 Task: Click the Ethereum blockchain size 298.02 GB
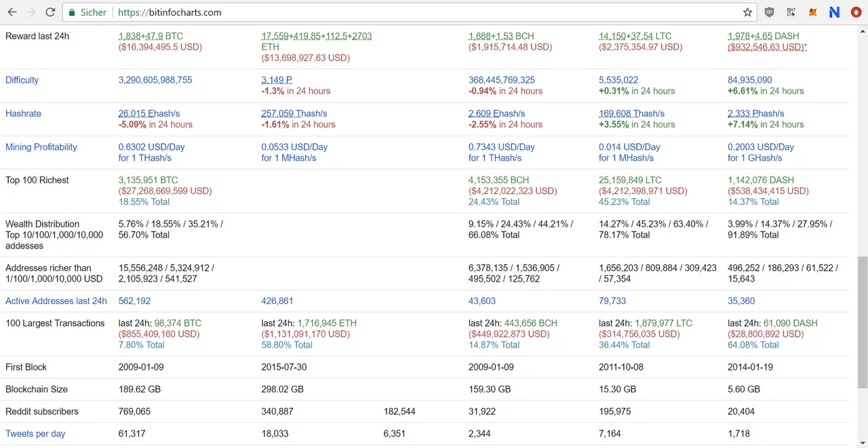click(x=283, y=390)
